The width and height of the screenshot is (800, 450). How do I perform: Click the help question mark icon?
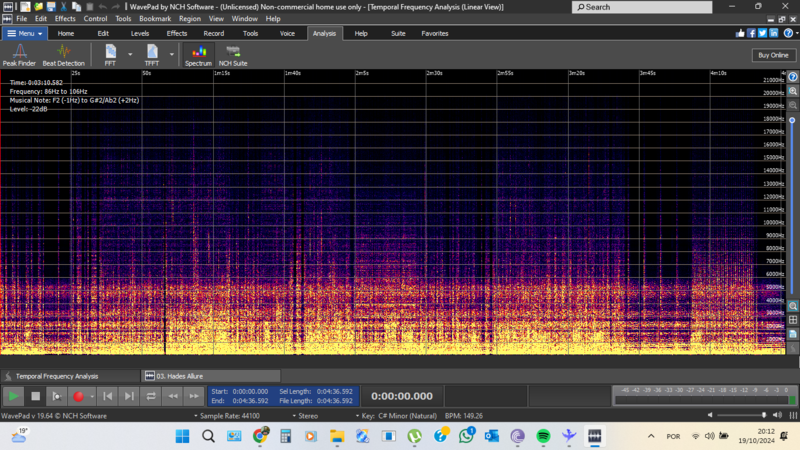[790, 33]
